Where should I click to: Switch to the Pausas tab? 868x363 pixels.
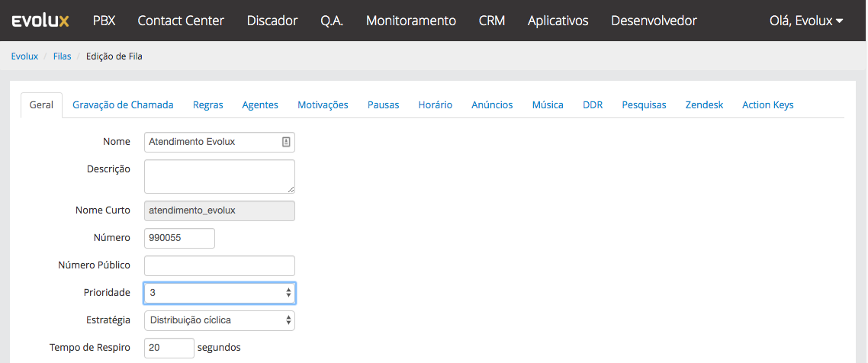coord(383,104)
